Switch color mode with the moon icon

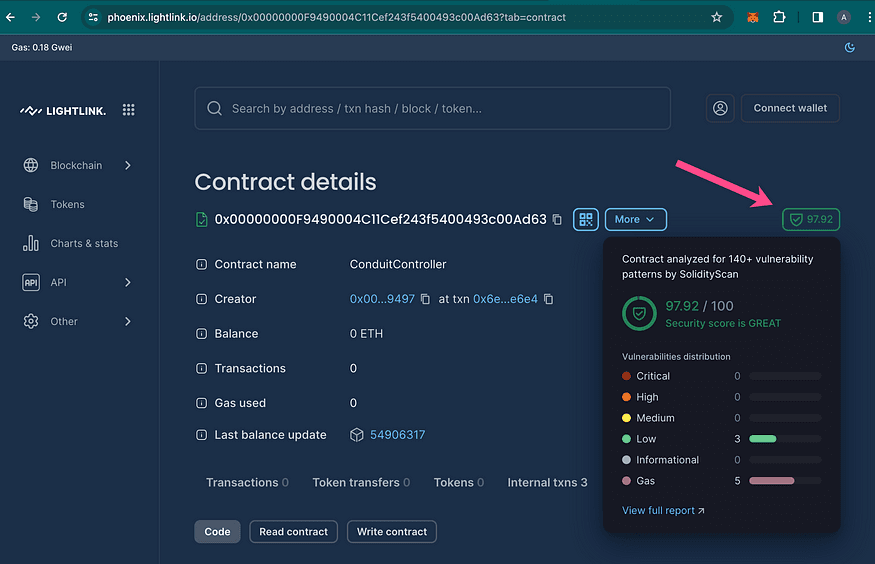pyautogui.click(x=849, y=47)
